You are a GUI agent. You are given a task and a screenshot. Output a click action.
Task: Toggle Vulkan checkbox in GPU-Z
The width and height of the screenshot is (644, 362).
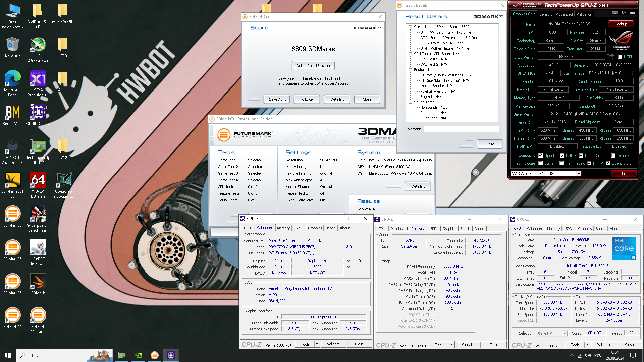540,163
